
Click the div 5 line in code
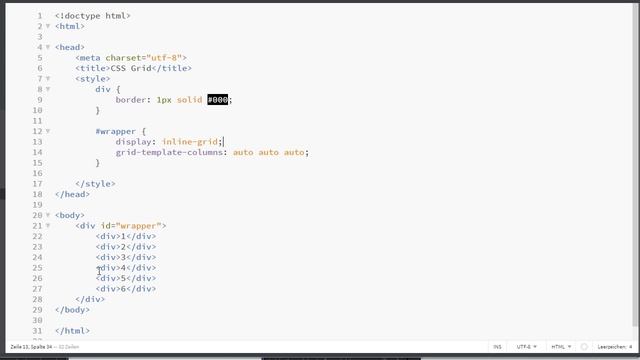coord(126,278)
